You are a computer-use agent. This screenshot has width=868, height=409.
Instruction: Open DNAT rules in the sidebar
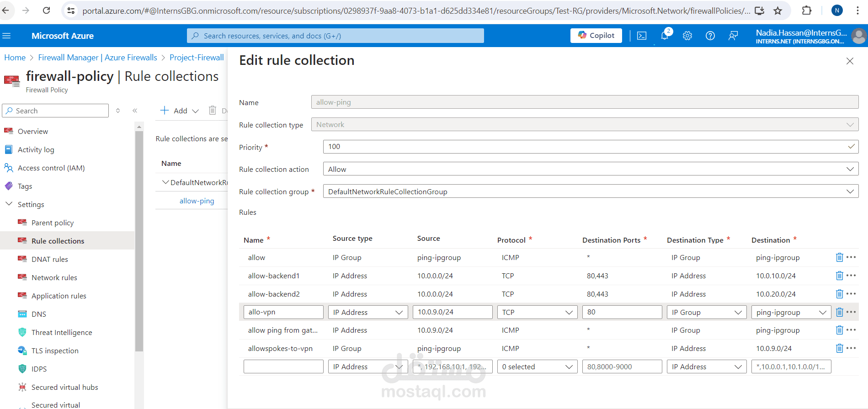[x=50, y=259]
